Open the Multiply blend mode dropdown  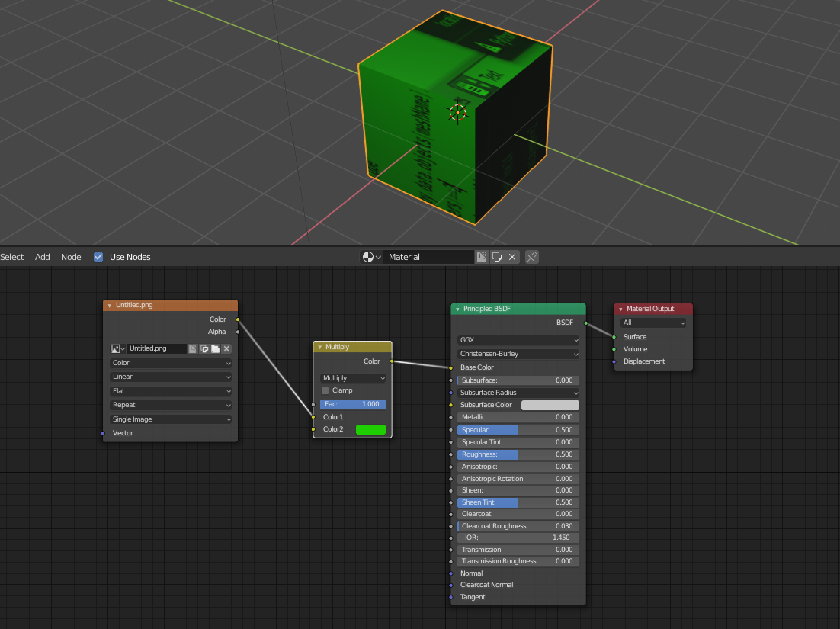[x=352, y=377]
